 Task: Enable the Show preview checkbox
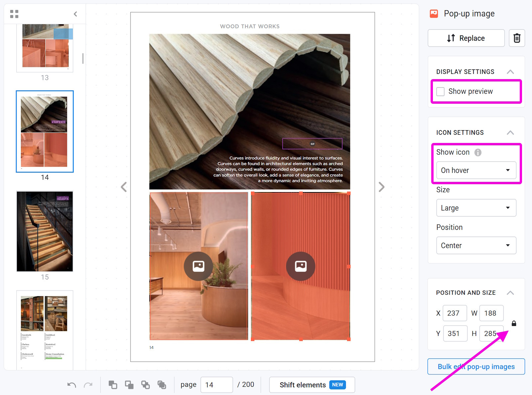(x=441, y=92)
